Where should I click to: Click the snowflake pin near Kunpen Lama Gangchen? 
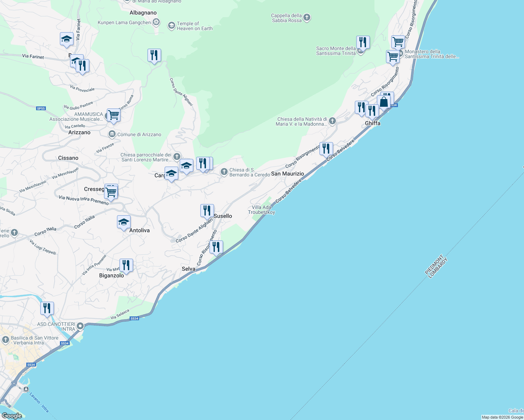(156, 22)
